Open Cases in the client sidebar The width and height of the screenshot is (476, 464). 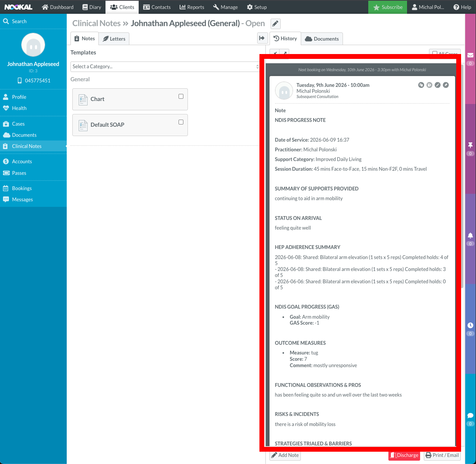[33, 124]
